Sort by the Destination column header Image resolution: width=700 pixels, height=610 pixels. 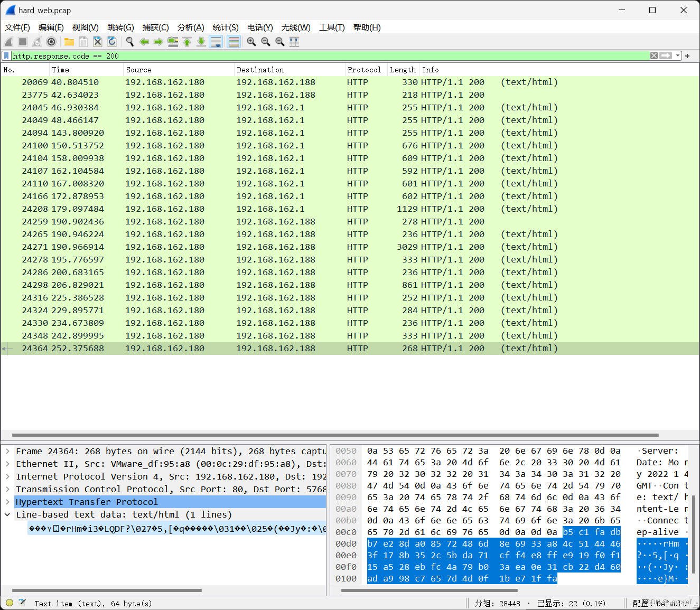point(289,70)
